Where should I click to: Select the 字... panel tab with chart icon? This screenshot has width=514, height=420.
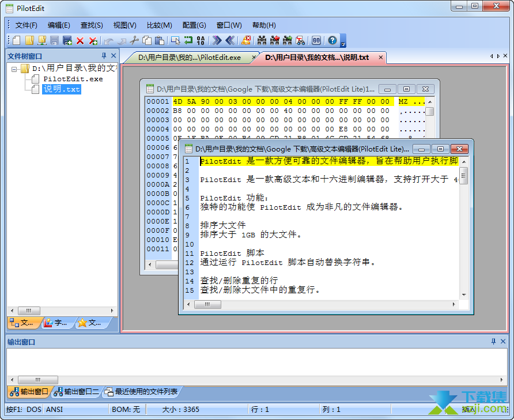tap(56, 323)
